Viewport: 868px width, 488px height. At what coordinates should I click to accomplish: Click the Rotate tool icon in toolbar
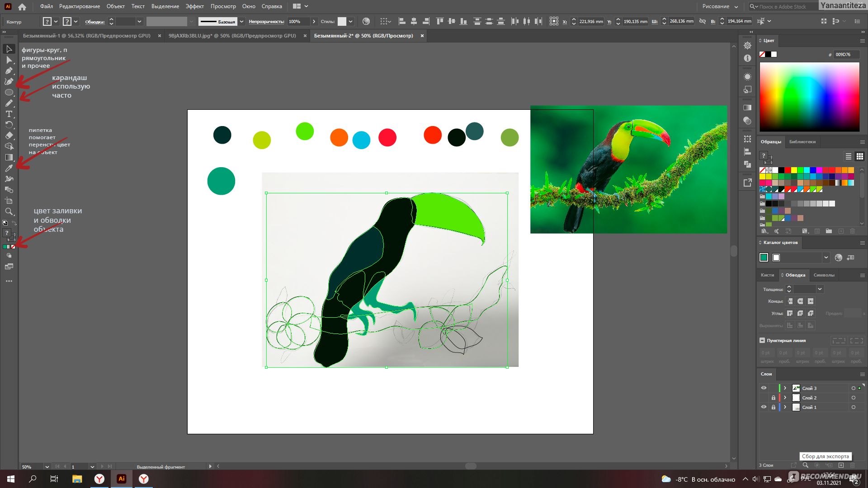8,124
